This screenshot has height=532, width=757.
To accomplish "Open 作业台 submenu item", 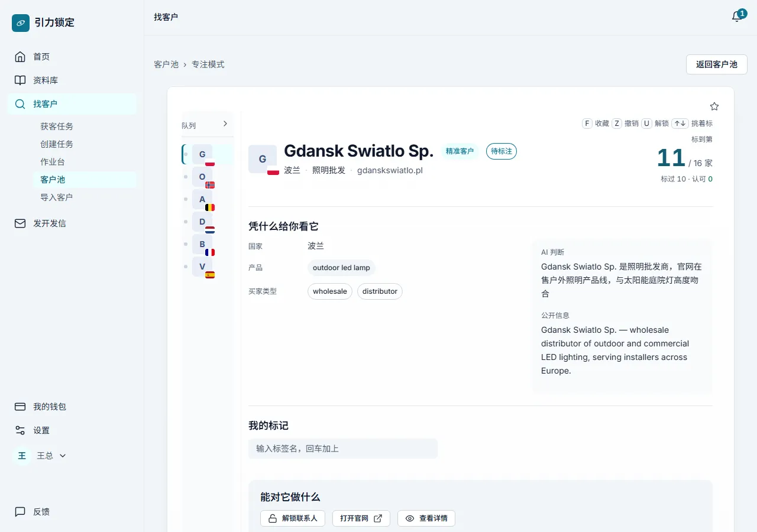I will (x=85, y=162).
